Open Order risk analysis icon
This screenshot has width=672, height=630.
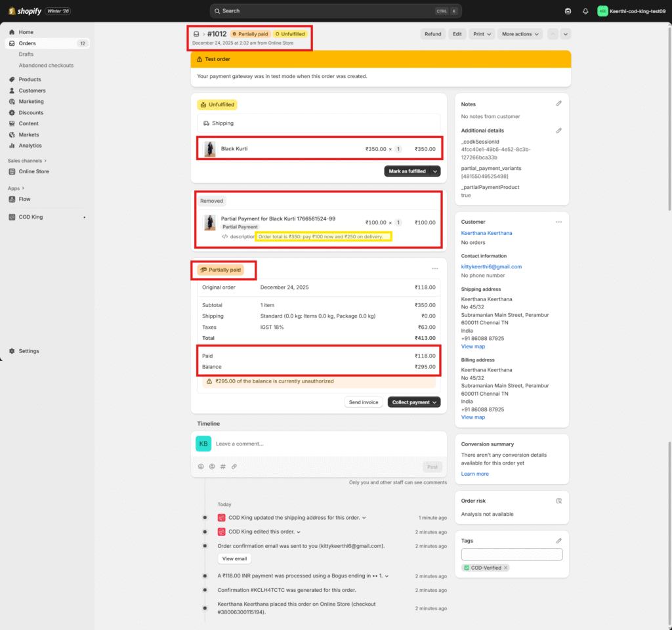pyautogui.click(x=559, y=501)
